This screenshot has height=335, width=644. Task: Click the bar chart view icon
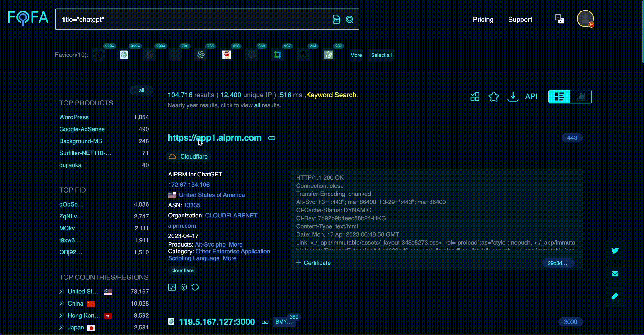(580, 96)
